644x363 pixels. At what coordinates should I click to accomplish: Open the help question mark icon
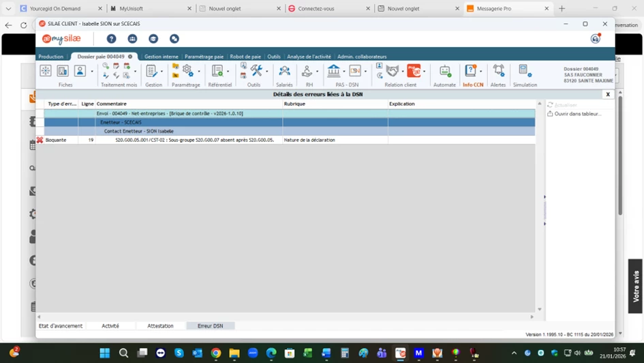click(x=111, y=39)
